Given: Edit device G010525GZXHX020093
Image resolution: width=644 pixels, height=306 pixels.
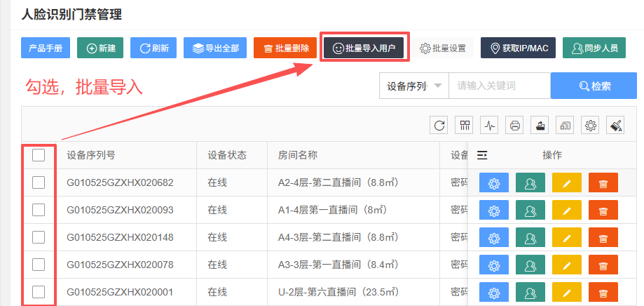Looking at the screenshot, I should 567,210.
